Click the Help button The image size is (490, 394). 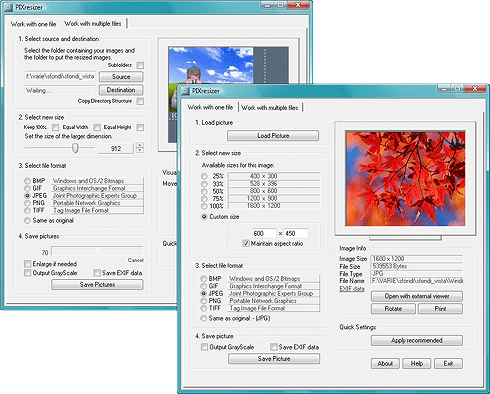(417, 363)
